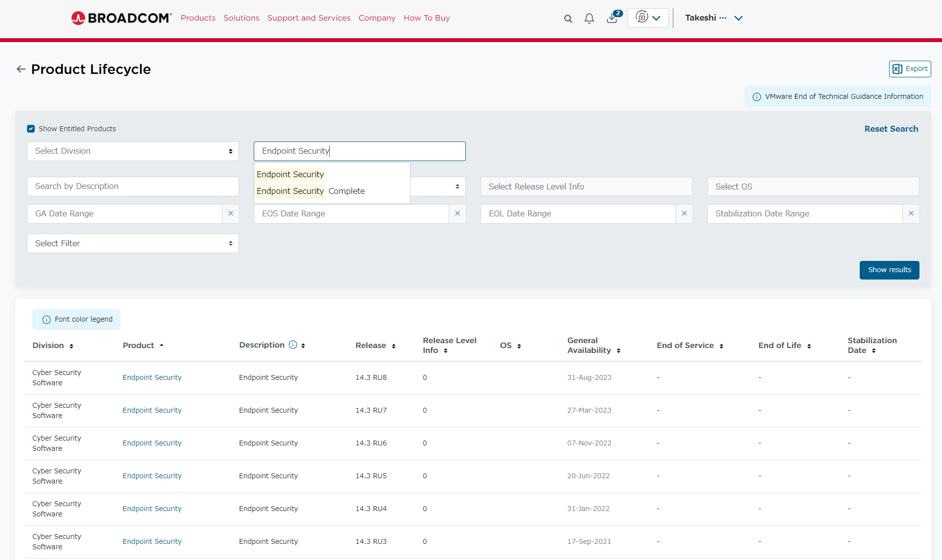Image resolution: width=942 pixels, height=560 pixels.
Task: Open the site search magnifier icon
Action: [x=568, y=19]
